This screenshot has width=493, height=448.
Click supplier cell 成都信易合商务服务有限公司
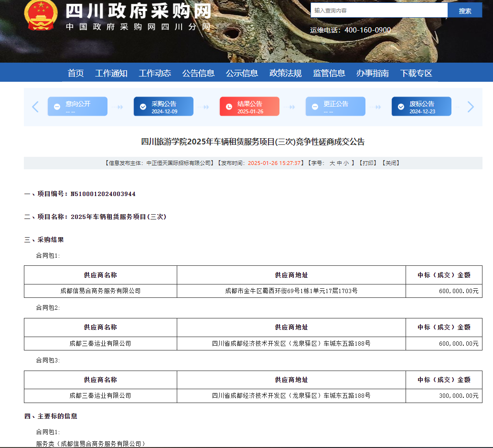101,291
